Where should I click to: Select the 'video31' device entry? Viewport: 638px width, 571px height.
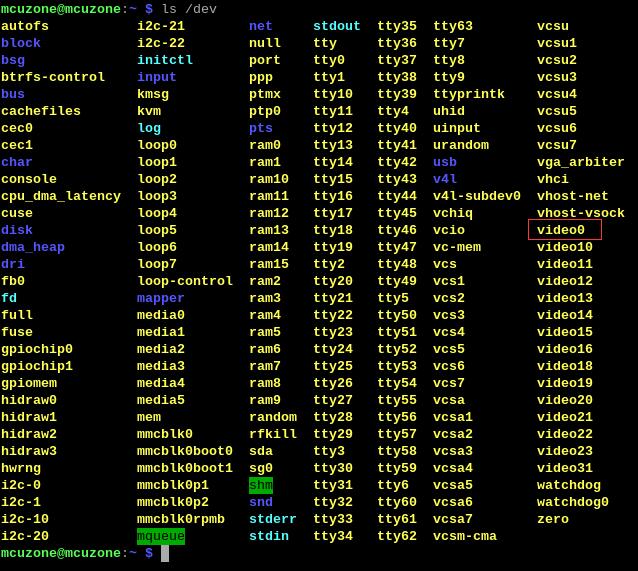click(x=565, y=468)
